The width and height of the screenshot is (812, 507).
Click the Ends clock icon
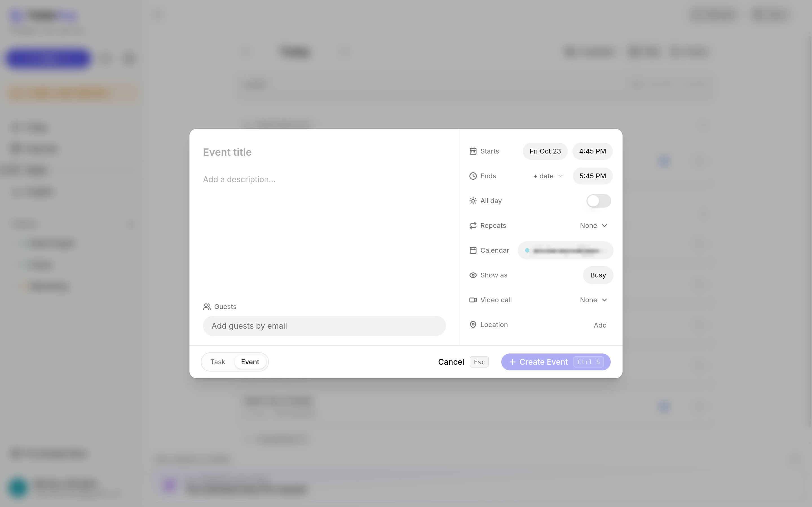pyautogui.click(x=473, y=176)
